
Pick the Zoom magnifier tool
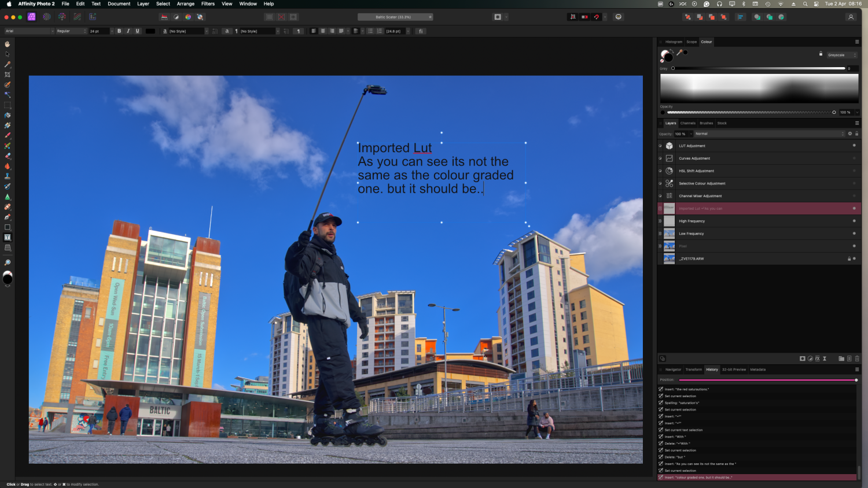8,263
